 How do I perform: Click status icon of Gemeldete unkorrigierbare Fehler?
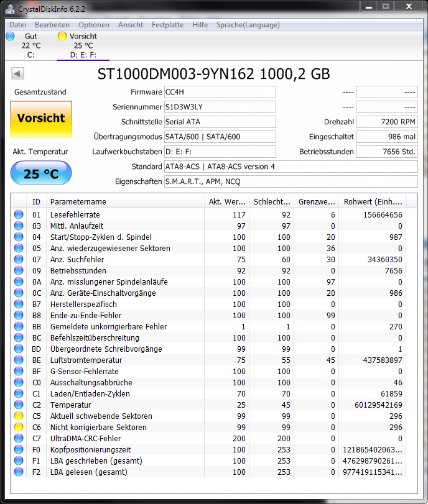pos(19,326)
